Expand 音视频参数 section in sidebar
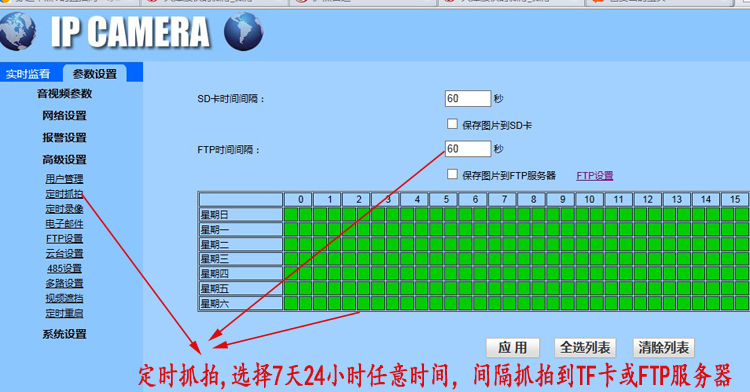 pos(65,94)
